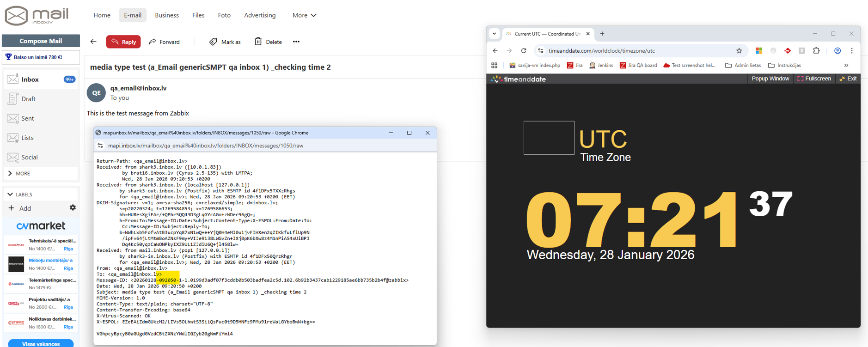This screenshot has width=868, height=347.
Task: Open the Inbox folder
Action: (31, 79)
